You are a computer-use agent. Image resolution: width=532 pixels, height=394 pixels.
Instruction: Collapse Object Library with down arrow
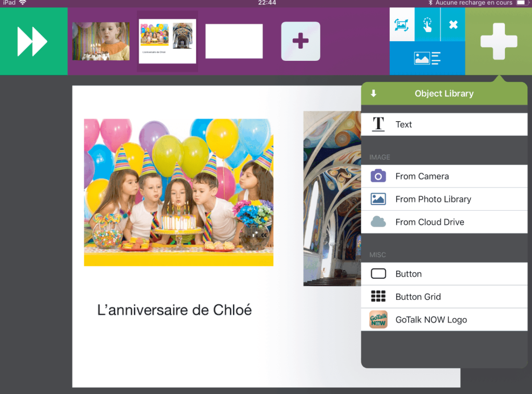tap(373, 94)
